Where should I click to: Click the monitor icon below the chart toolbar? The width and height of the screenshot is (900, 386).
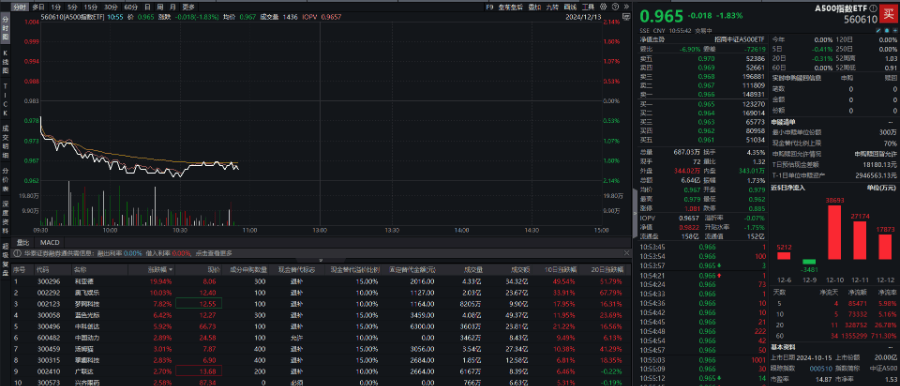click(626, 17)
